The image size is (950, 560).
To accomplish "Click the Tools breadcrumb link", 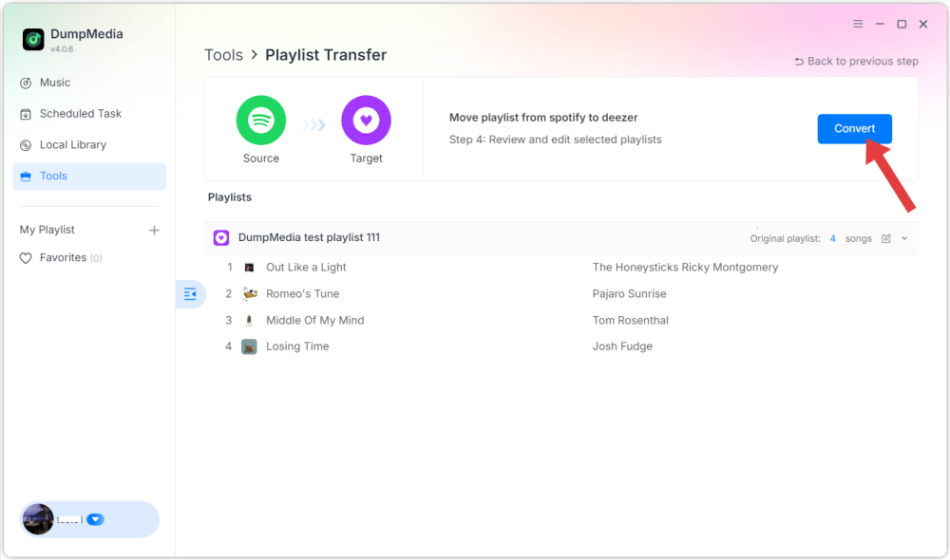I will 223,54.
